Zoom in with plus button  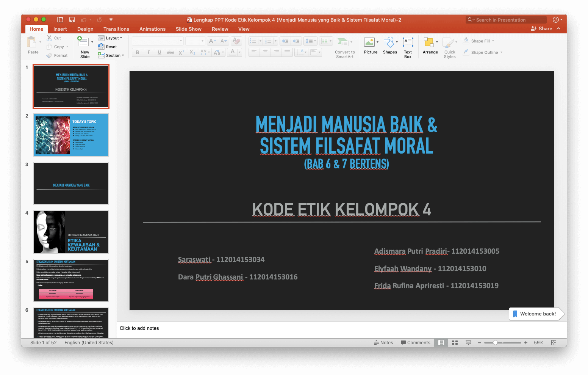click(x=526, y=342)
